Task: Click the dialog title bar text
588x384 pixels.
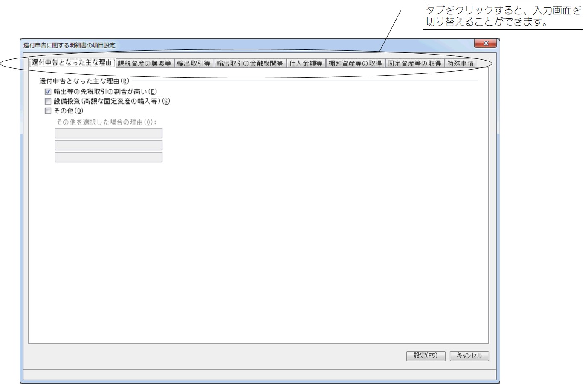Action: tap(69, 45)
